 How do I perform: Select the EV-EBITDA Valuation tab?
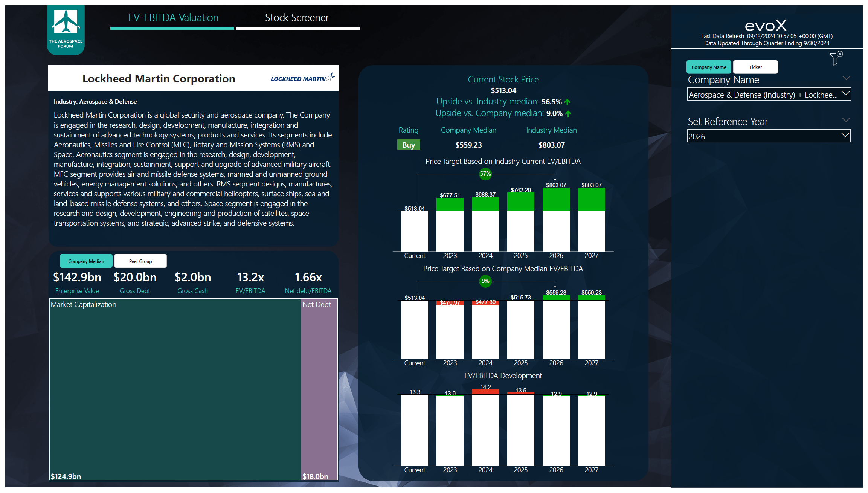[173, 17]
